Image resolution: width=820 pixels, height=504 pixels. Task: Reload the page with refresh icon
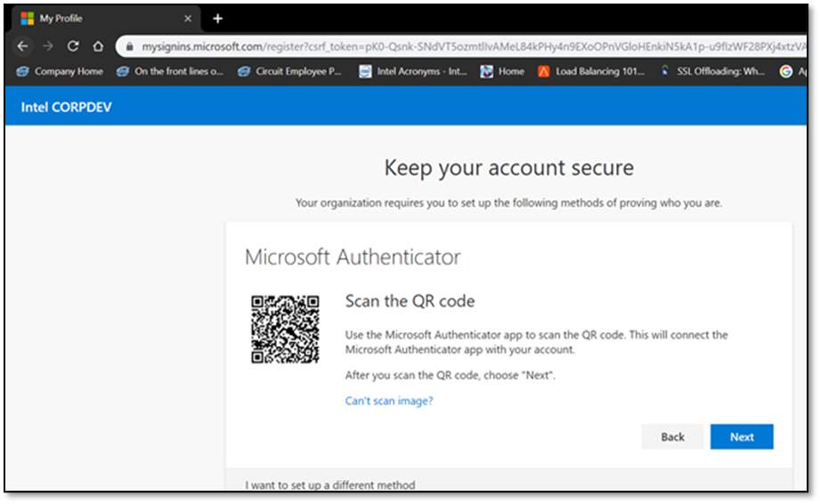(73, 46)
